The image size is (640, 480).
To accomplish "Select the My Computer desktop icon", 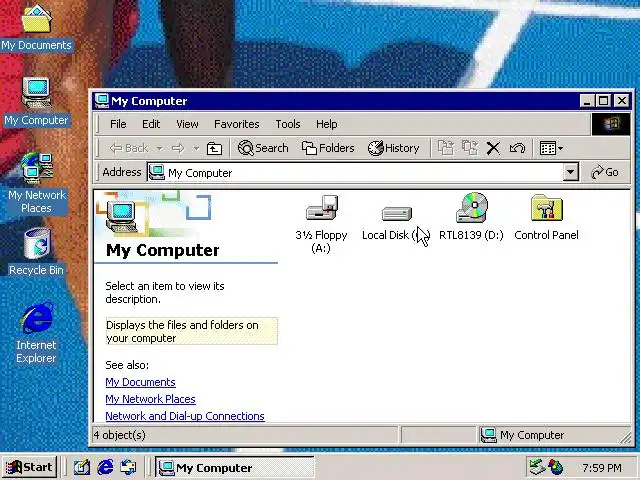I will [36, 102].
